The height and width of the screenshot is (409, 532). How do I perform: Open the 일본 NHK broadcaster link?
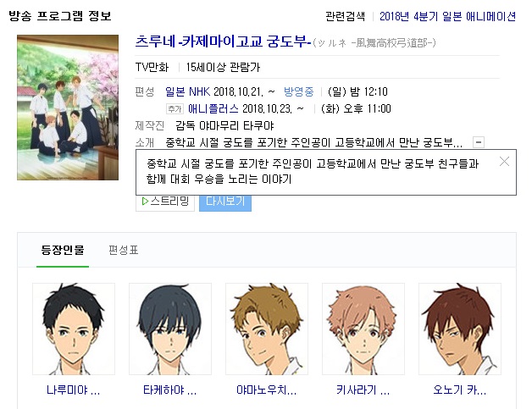coord(187,91)
